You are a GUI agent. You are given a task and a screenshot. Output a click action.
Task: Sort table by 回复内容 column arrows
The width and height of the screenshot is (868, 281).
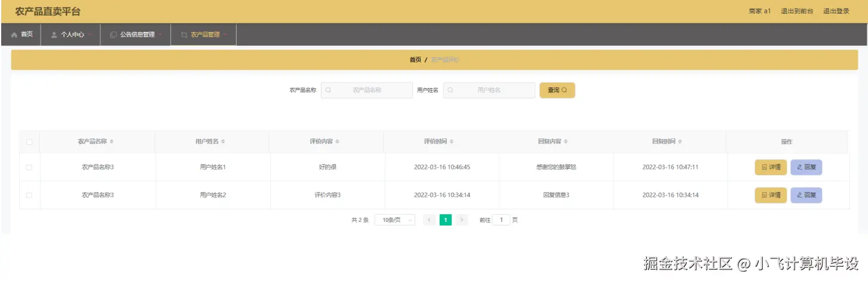(x=566, y=142)
